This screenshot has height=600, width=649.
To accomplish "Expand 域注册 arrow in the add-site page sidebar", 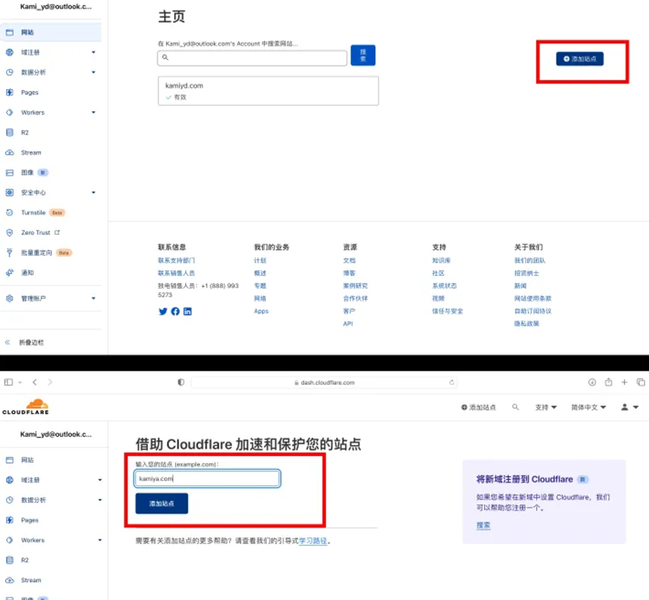I will click(100, 480).
